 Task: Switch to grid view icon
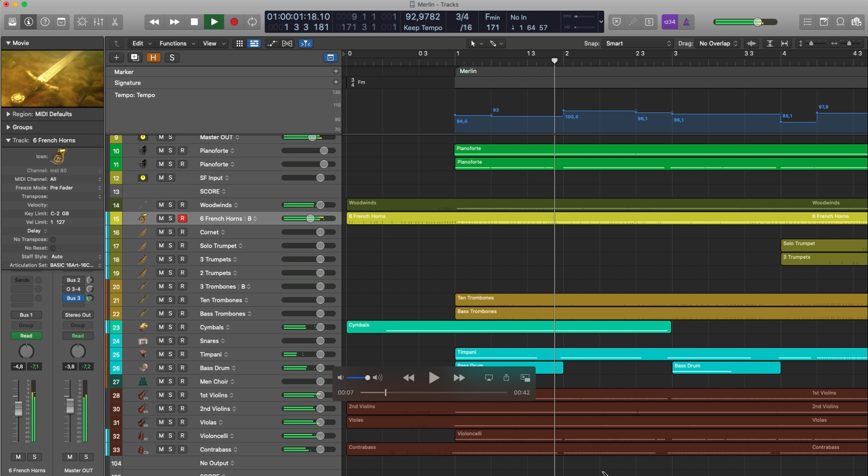(x=239, y=43)
